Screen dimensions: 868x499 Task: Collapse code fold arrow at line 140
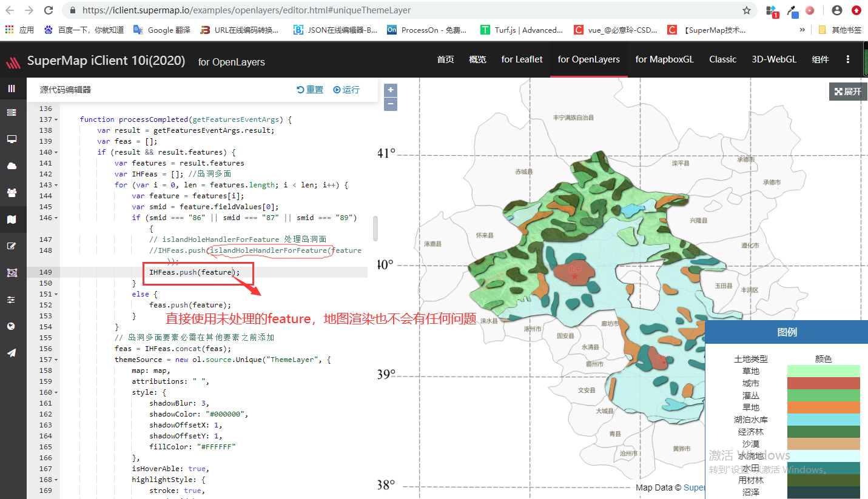coord(56,152)
